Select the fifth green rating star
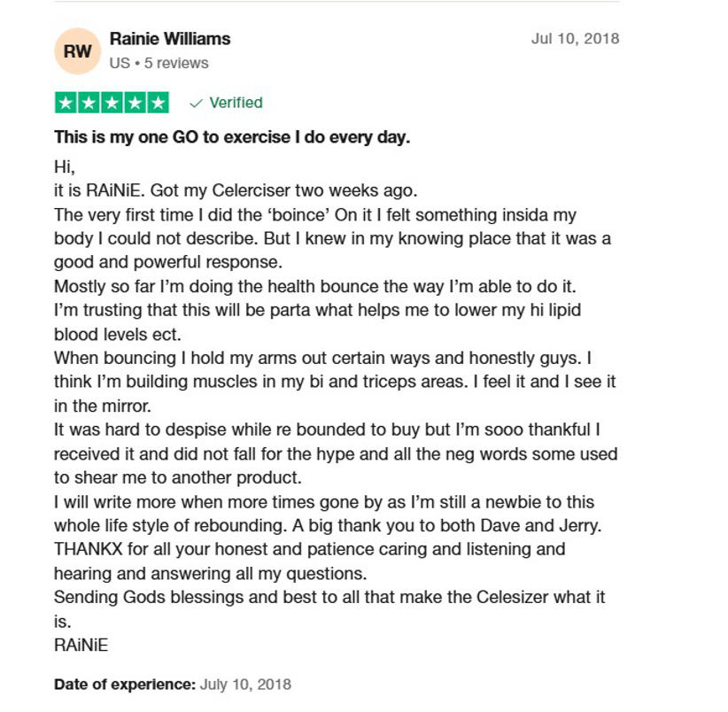728x712 pixels. tap(159, 103)
